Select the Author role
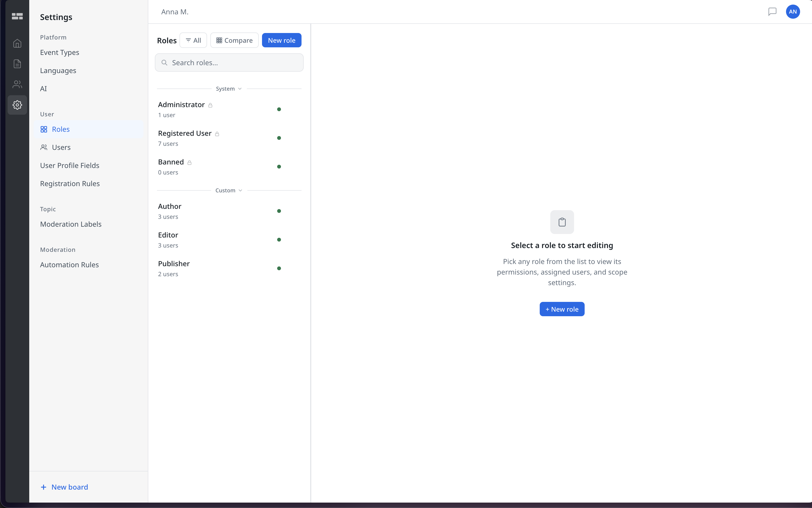Viewport: 812px width, 508px height. [229, 211]
